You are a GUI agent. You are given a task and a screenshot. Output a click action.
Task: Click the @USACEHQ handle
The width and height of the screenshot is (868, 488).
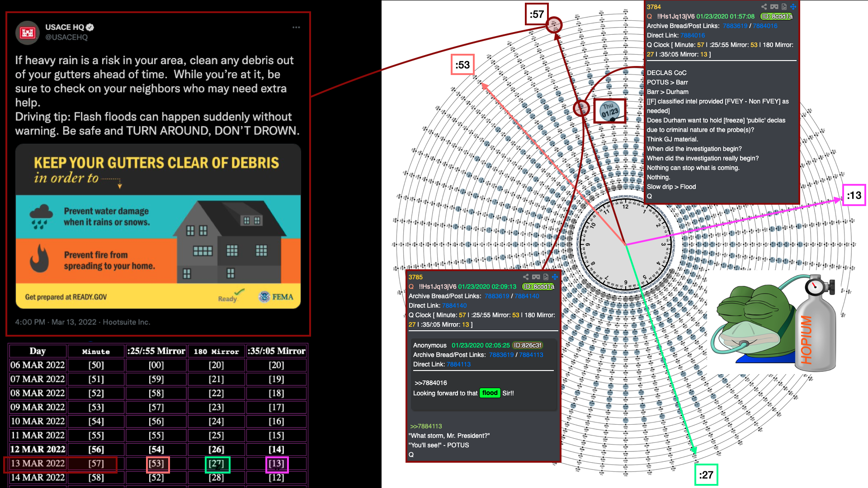[x=66, y=37]
